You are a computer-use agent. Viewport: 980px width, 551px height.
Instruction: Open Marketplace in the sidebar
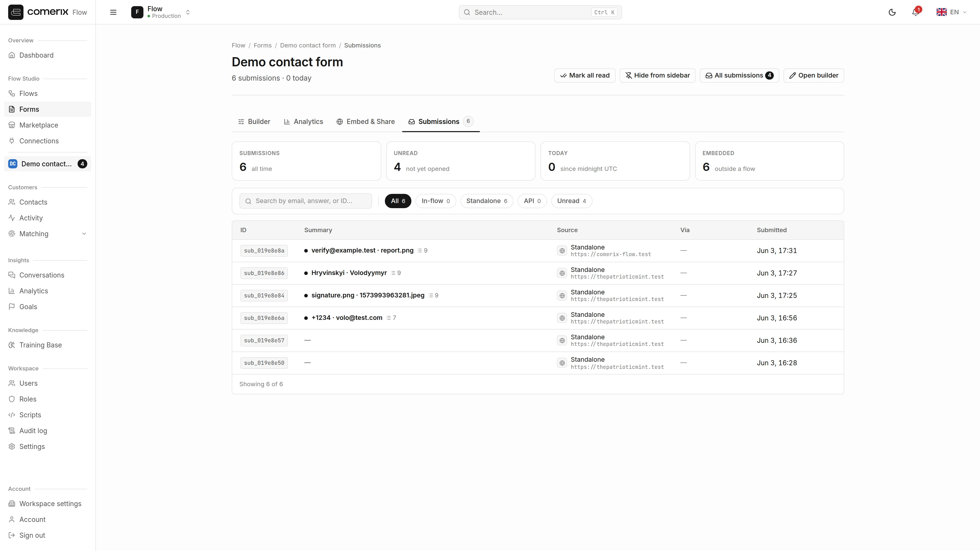click(x=47, y=125)
